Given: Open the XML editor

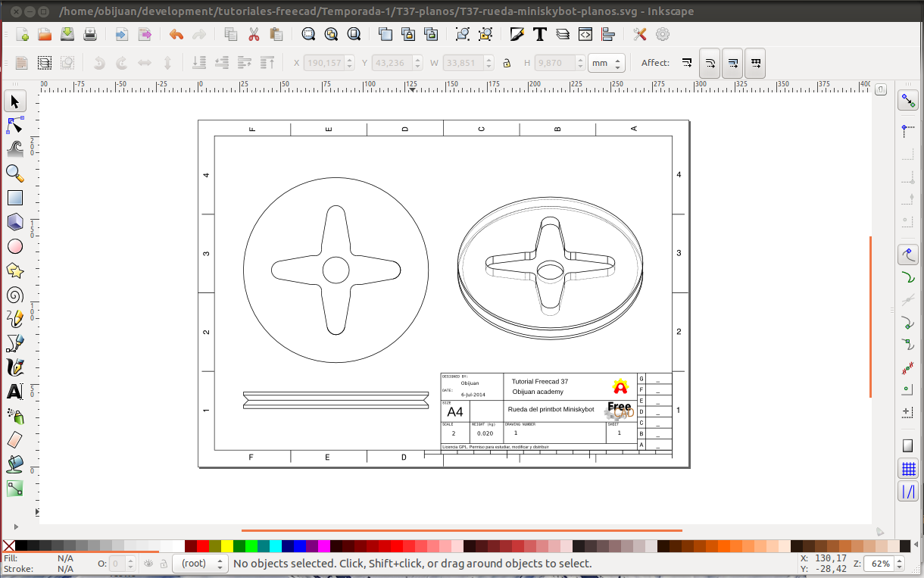Looking at the screenshot, I should (x=585, y=34).
